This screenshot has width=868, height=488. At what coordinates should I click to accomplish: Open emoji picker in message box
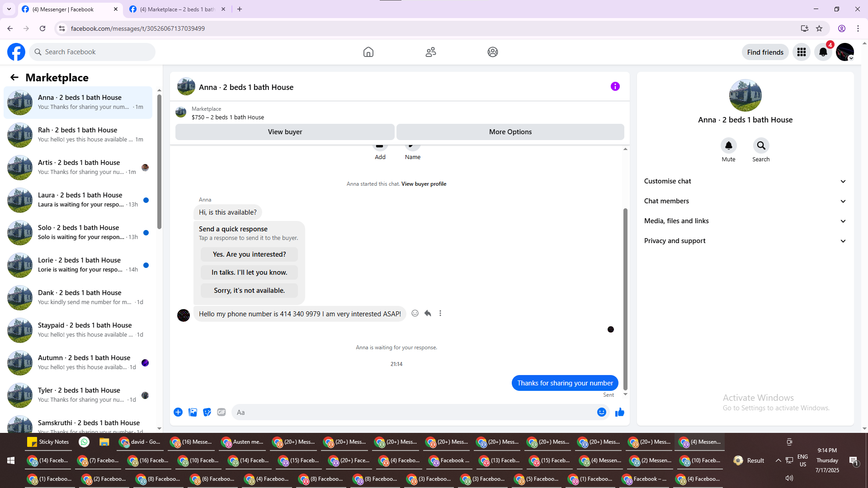601,412
